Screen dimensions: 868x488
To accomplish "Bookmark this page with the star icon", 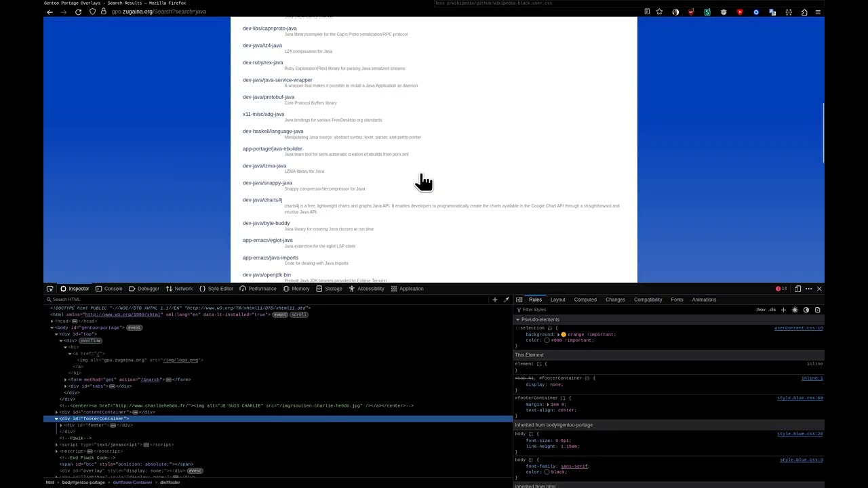I will [x=659, y=12].
